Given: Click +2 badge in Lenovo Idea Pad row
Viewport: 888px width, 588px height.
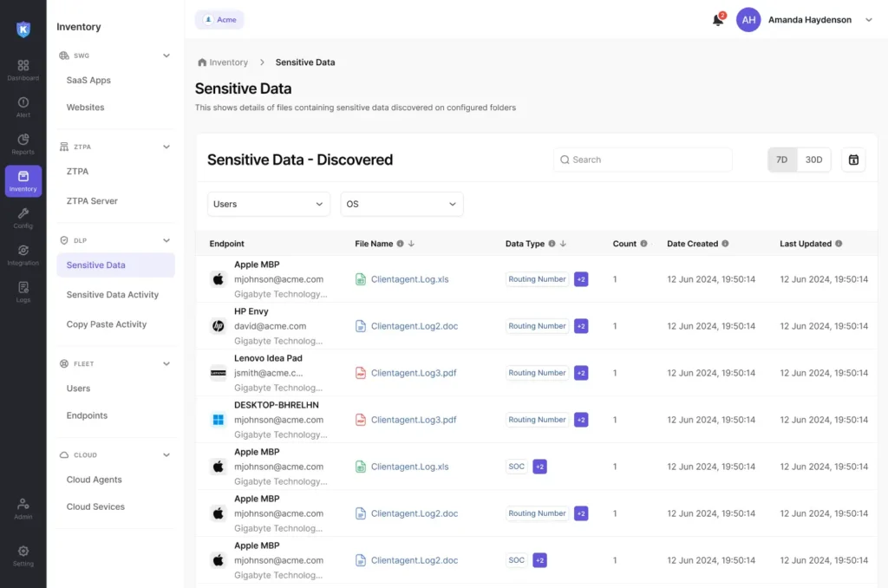Looking at the screenshot, I should pyautogui.click(x=580, y=373).
